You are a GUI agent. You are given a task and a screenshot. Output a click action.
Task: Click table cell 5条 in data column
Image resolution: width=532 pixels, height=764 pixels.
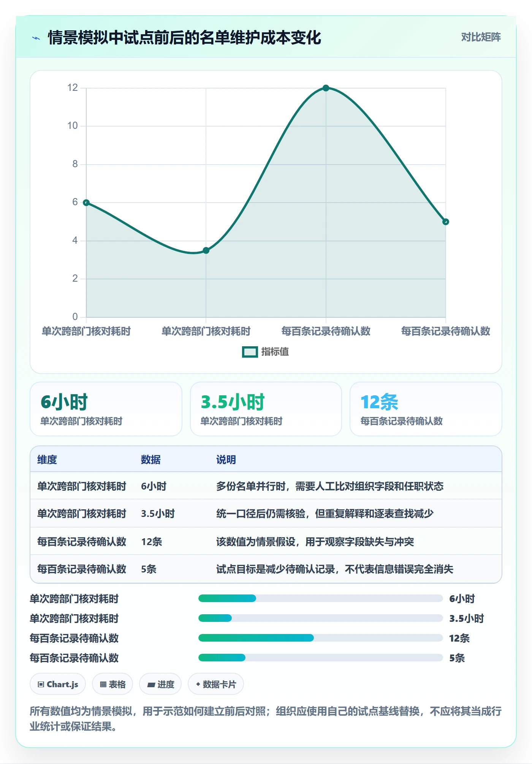(149, 569)
